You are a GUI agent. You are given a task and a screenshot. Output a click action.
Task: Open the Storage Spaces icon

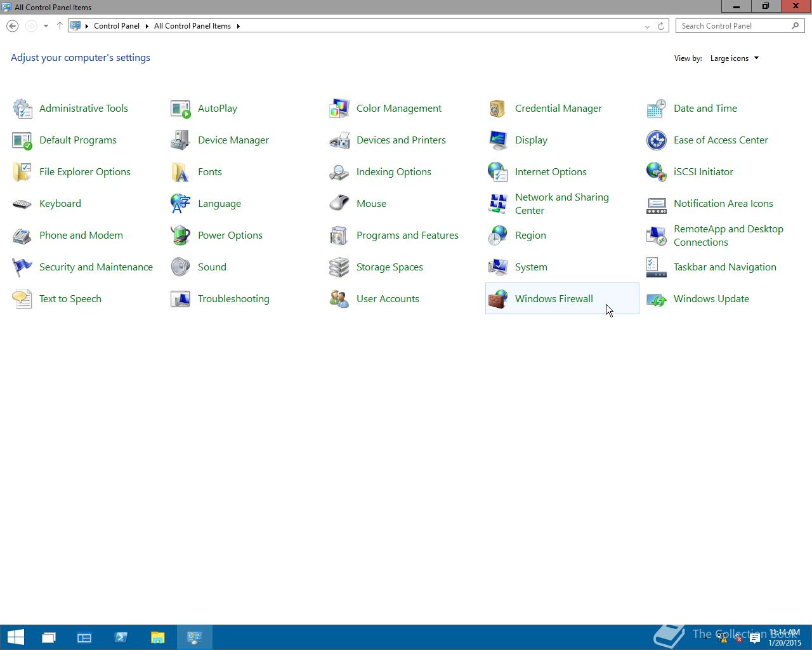pos(339,267)
